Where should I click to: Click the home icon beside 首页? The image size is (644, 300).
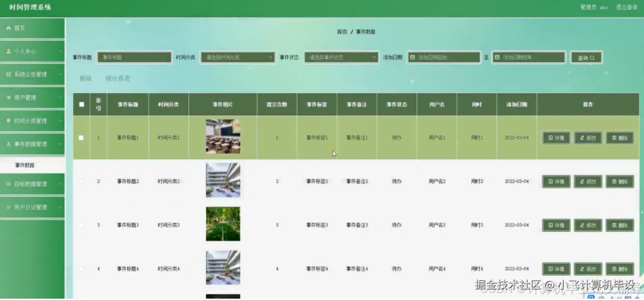point(8,28)
